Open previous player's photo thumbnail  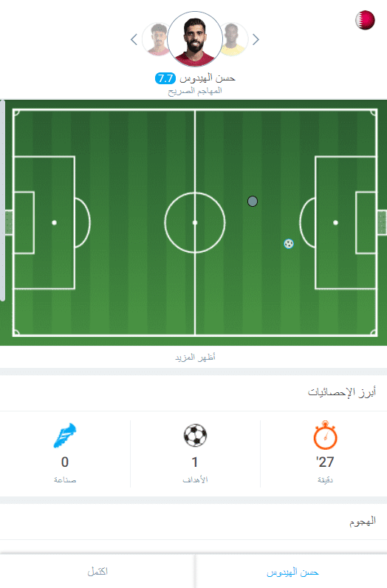(x=155, y=39)
